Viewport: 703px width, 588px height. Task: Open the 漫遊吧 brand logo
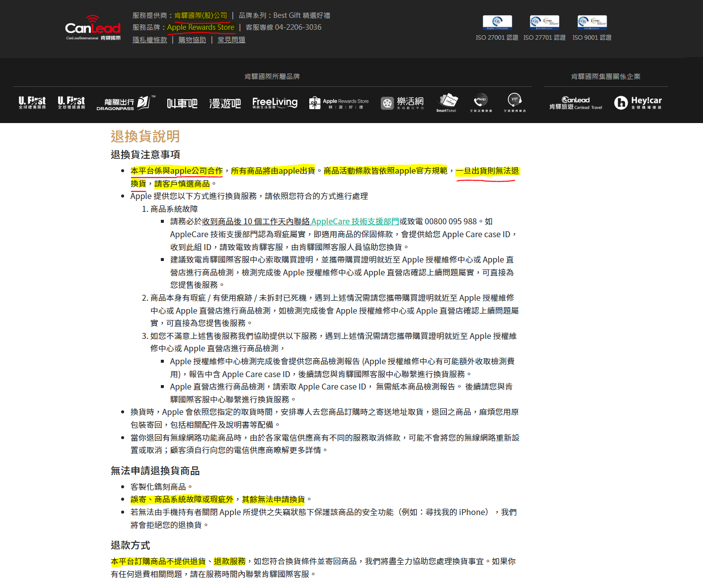coord(225,103)
